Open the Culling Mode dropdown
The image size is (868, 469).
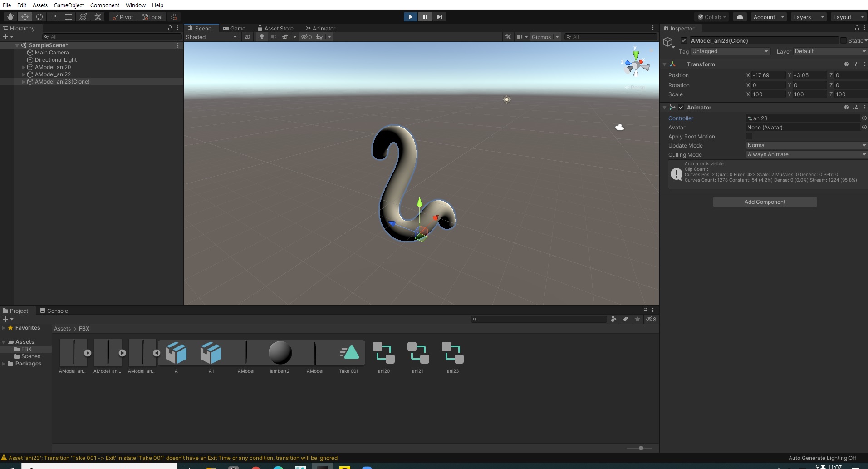click(806, 154)
